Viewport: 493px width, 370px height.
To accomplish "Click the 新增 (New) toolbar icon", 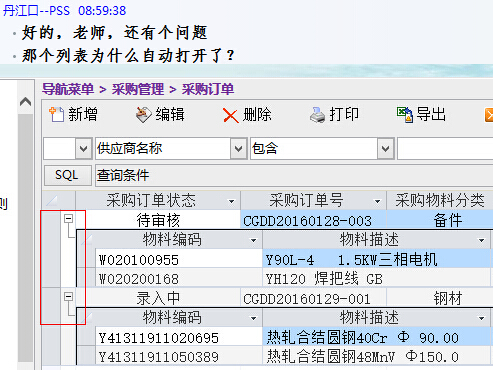I will point(56,115).
